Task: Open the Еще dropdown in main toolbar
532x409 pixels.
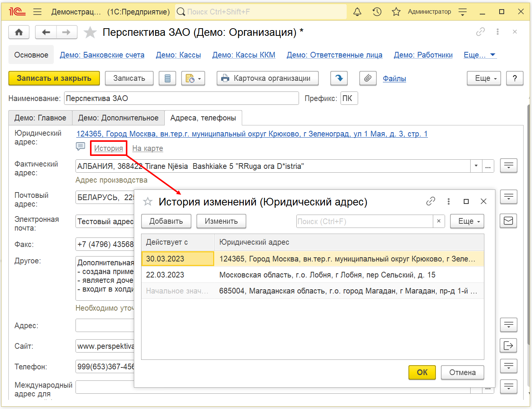Action: [484, 78]
